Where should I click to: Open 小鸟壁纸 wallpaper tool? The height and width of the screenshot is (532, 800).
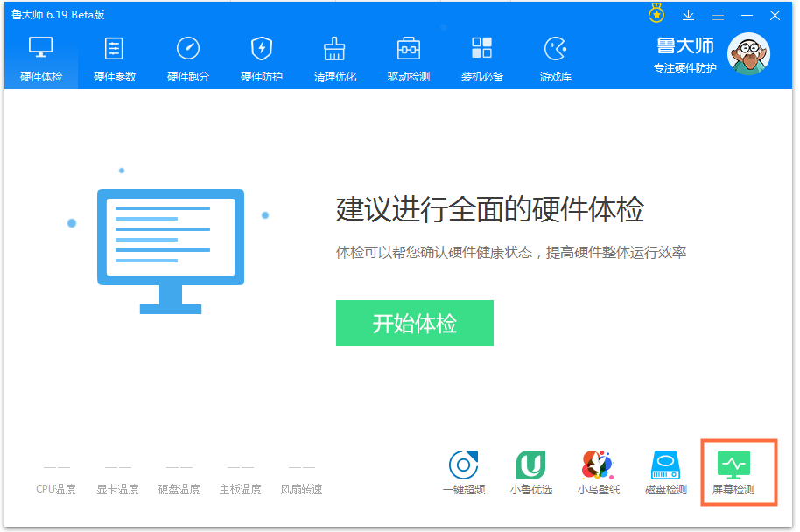(598, 472)
